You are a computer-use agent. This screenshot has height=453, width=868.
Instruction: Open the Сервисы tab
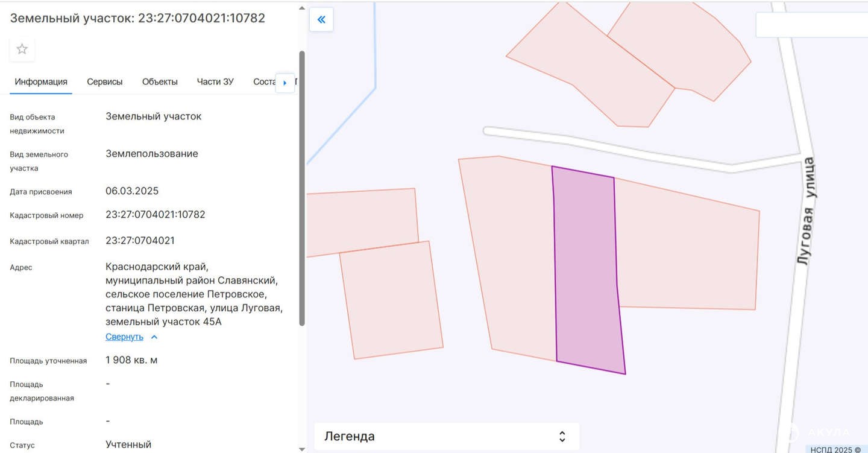pos(104,82)
